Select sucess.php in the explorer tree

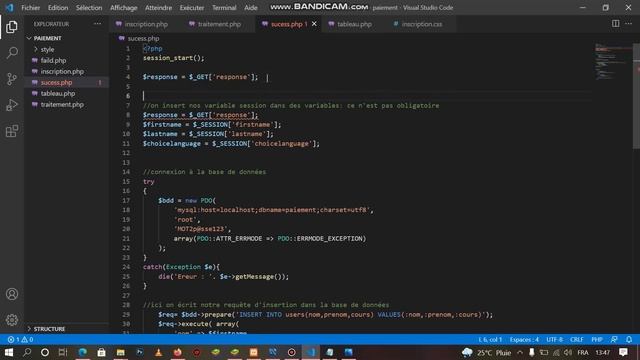point(56,82)
